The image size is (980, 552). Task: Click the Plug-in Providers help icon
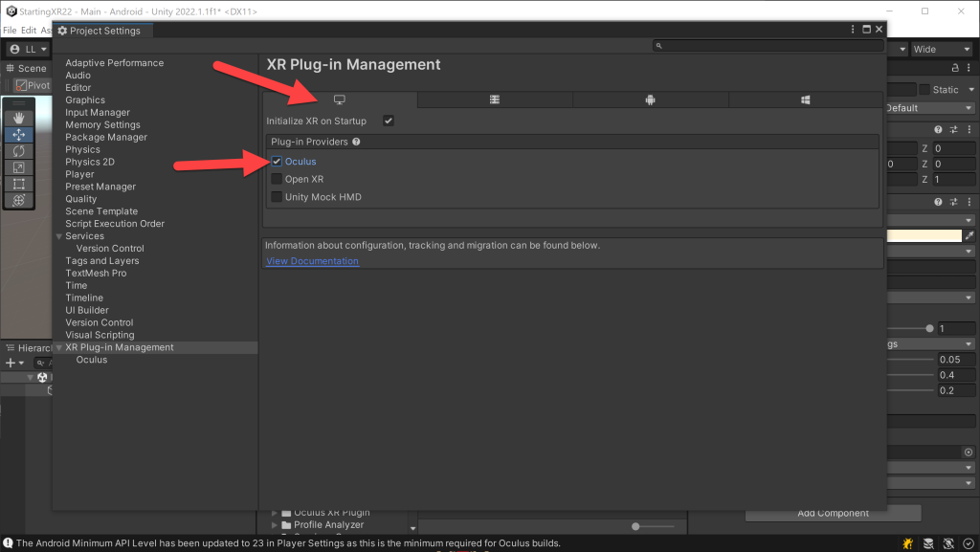click(356, 142)
